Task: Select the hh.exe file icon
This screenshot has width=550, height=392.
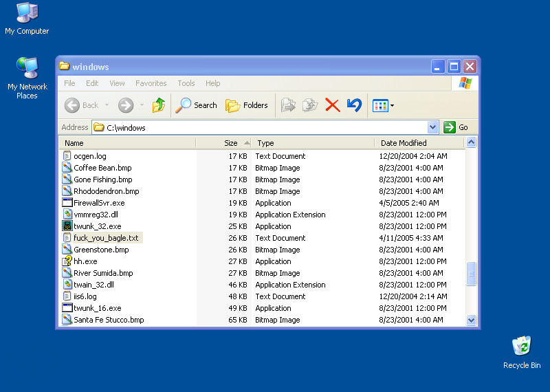Action: (67, 261)
